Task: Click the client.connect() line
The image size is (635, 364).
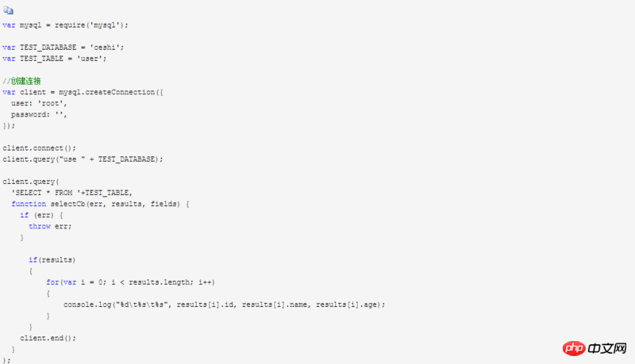Action: pyautogui.click(x=39, y=148)
